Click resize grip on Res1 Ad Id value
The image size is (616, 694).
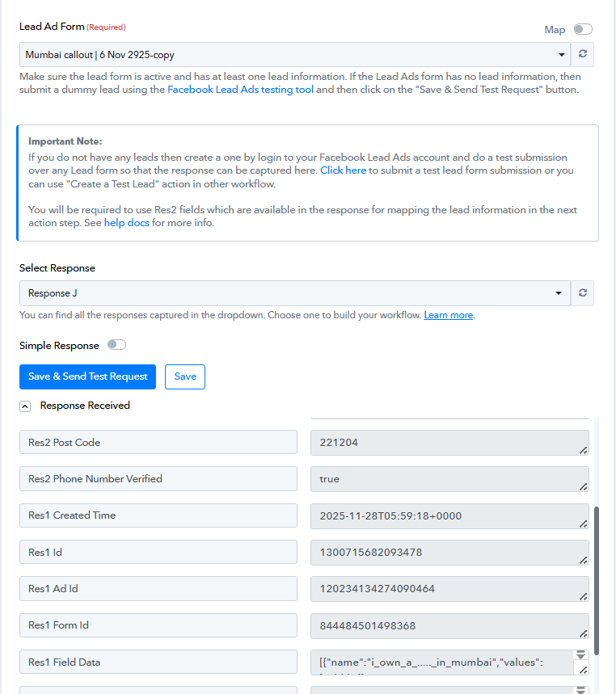pos(583,595)
